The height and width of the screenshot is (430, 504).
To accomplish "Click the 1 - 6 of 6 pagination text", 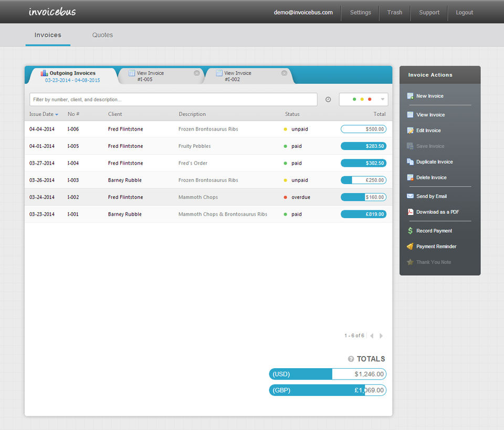I will [x=354, y=336].
